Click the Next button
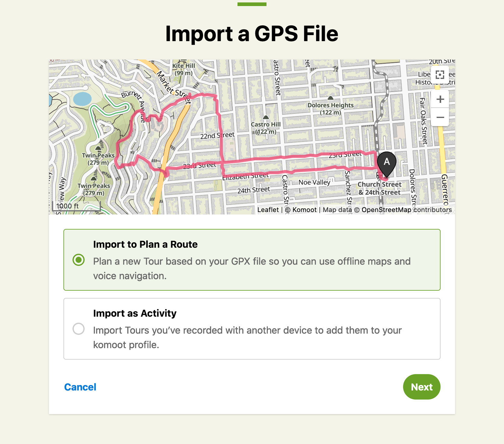Viewport: 504px width, 444px height. coord(422,387)
